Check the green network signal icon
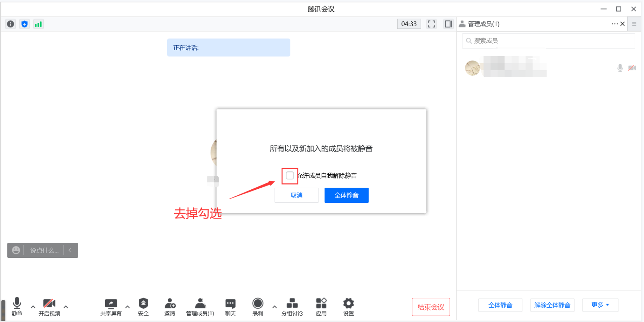This screenshot has width=644, height=322. (x=38, y=24)
